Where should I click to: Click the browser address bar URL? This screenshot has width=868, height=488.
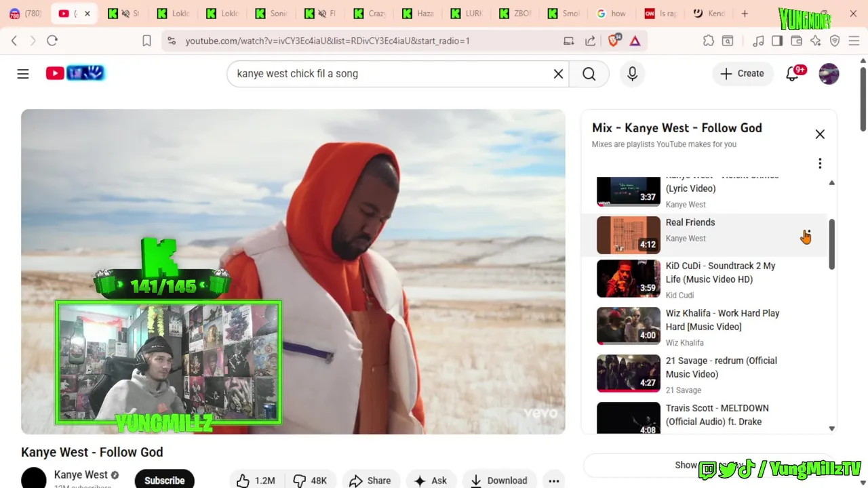click(328, 41)
